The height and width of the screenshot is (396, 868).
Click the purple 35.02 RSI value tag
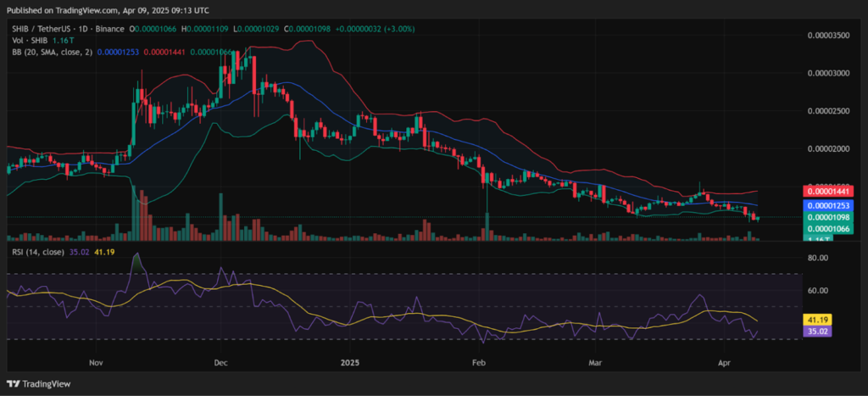817,332
